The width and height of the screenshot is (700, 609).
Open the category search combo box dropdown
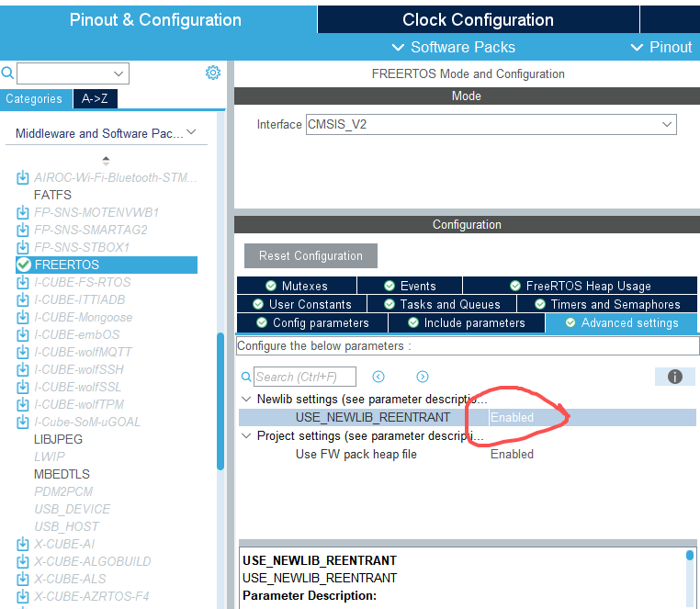coord(119,73)
